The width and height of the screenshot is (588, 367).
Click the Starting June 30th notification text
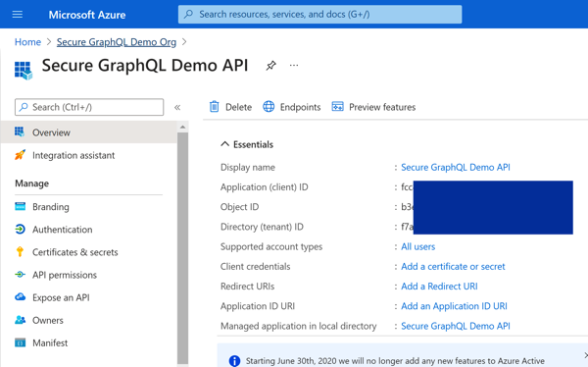[395, 361]
